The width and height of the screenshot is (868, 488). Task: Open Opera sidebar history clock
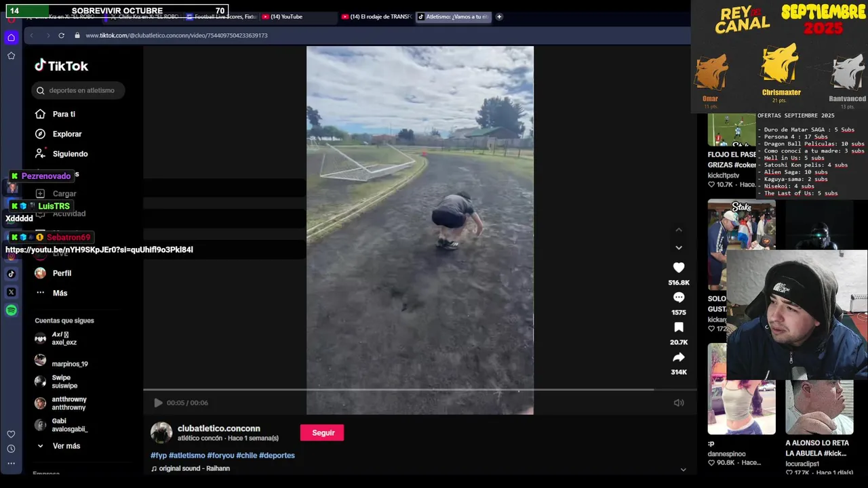11,449
